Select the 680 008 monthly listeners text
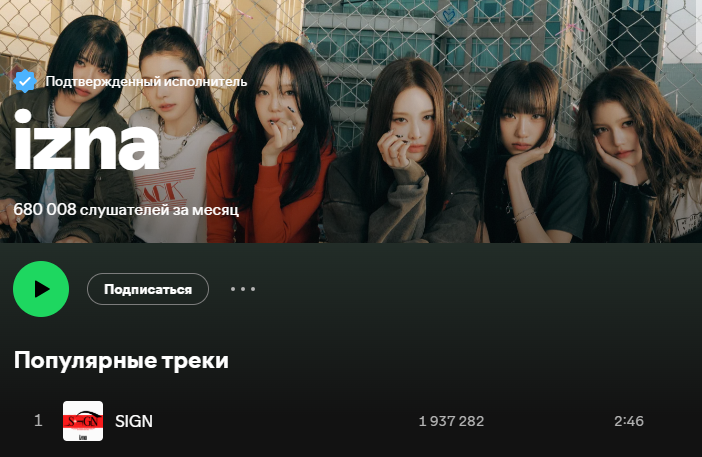702x457 pixels. point(126,209)
